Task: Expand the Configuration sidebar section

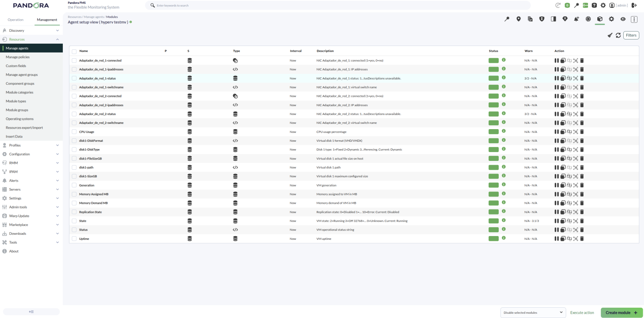Action: 31,154
